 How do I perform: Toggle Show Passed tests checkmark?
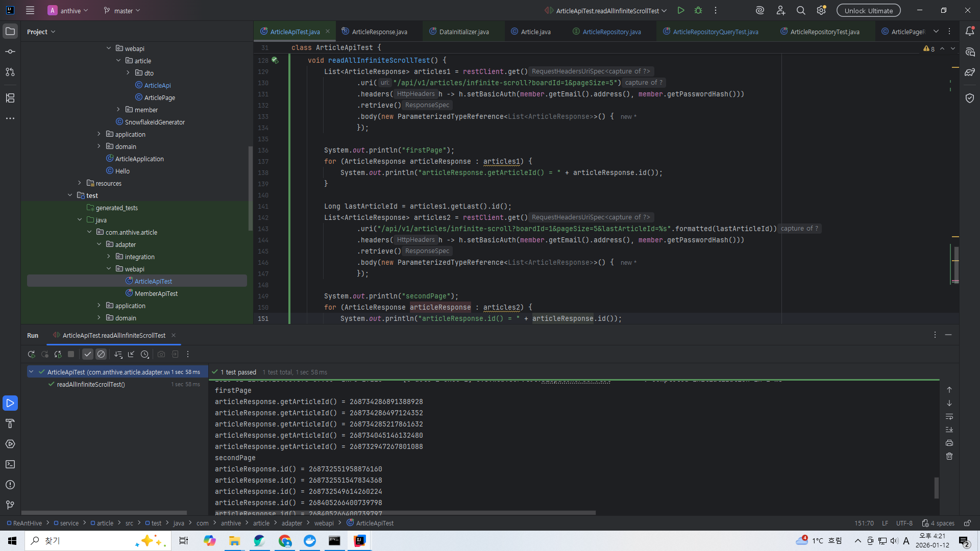tap(88, 354)
